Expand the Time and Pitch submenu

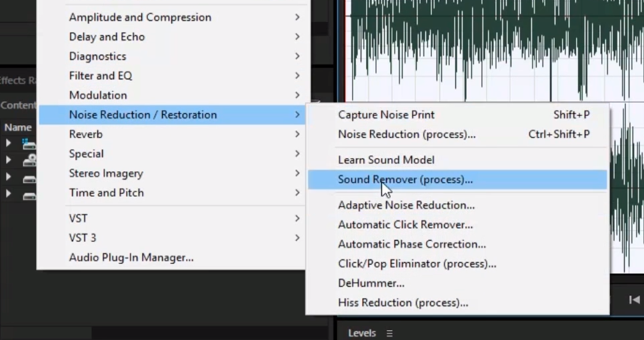coord(107,193)
